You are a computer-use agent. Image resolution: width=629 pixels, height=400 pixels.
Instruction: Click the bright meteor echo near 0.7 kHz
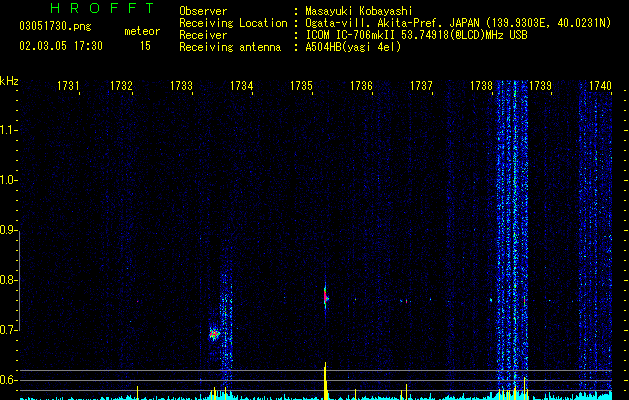tap(214, 334)
